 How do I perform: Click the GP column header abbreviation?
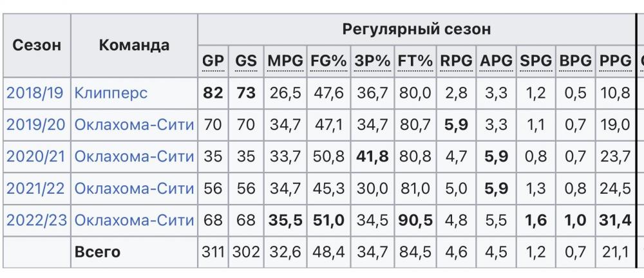[x=213, y=61]
